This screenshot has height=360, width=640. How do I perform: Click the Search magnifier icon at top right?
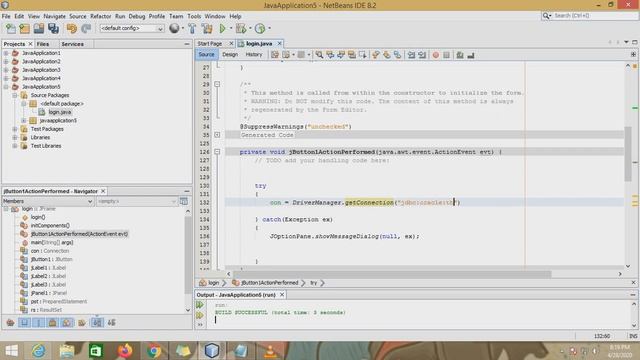[x=546, y=16]
